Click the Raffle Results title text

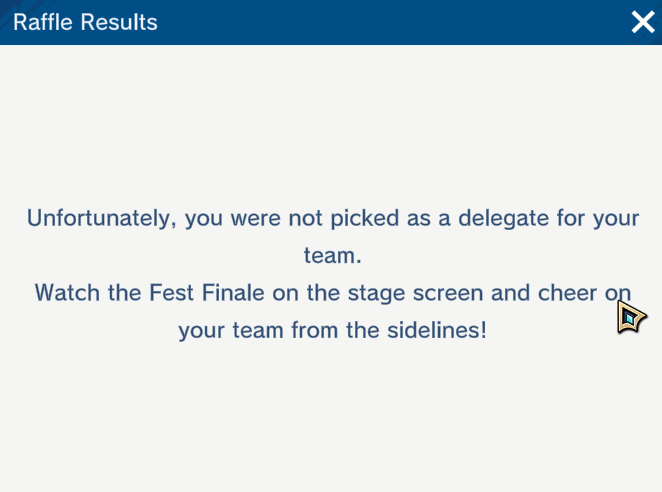(x=85, y=22)
